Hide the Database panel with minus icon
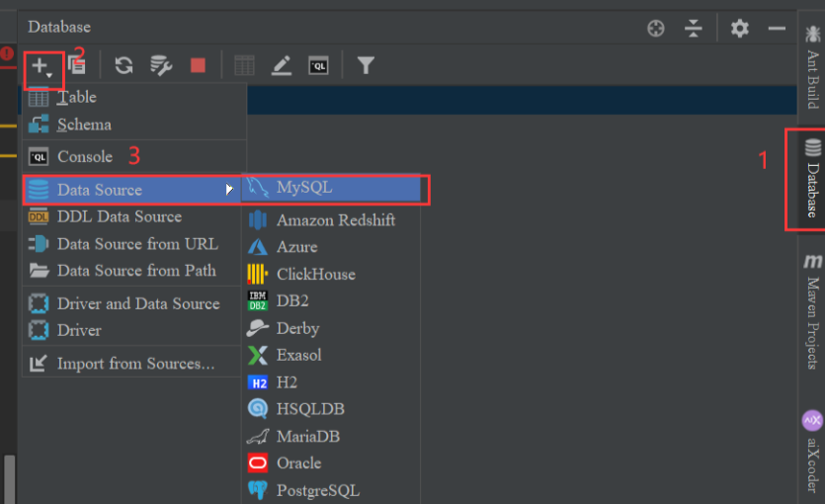Image resolution: width=825 pixels, height=504 pixels. pyautogui.click(x=777, y=29)
